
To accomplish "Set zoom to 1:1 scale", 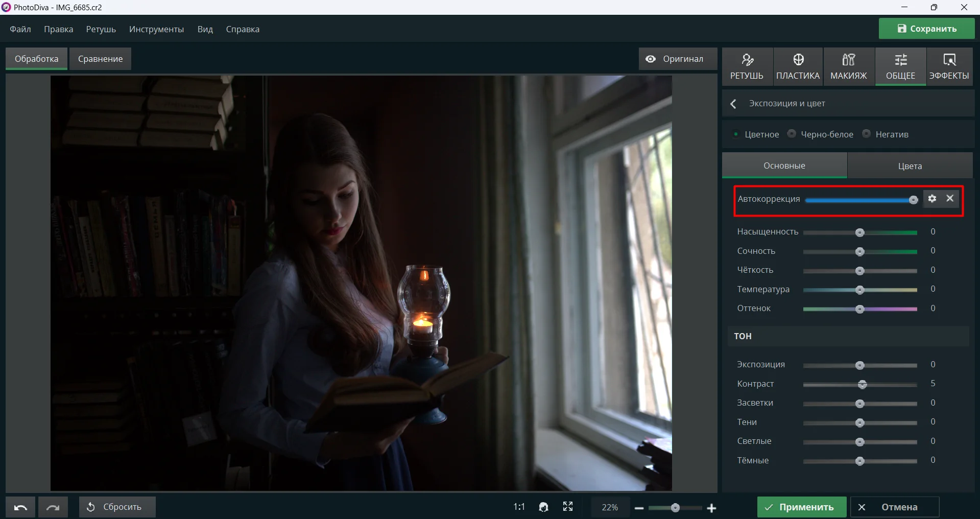I will pyautogui.click(x=519, y=507).
